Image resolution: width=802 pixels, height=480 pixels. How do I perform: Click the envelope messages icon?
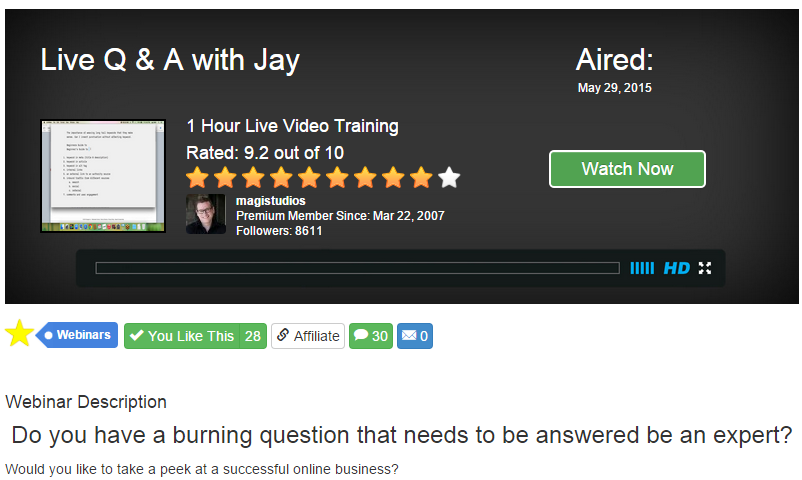409,336
